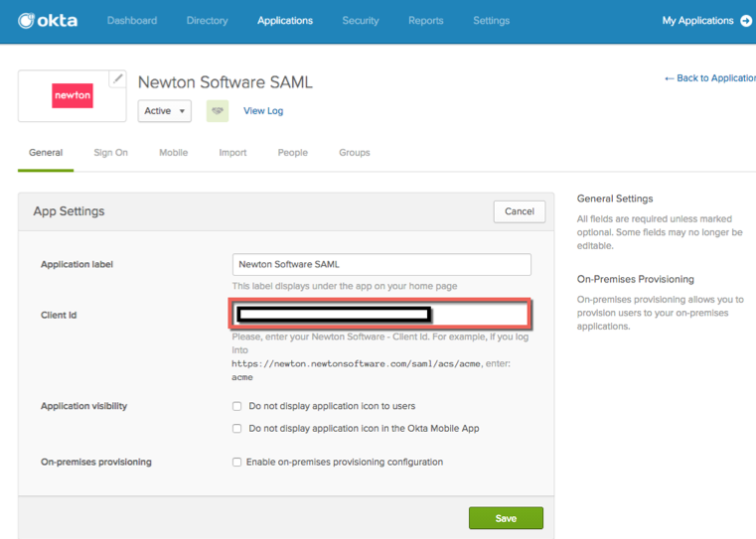756x539 pixels.
Task: Click the Application label text field
Action: tap(381, 265)
